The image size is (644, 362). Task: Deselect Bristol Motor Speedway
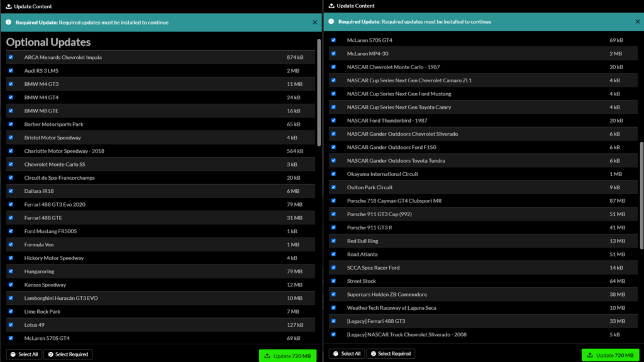pos(11,138)
